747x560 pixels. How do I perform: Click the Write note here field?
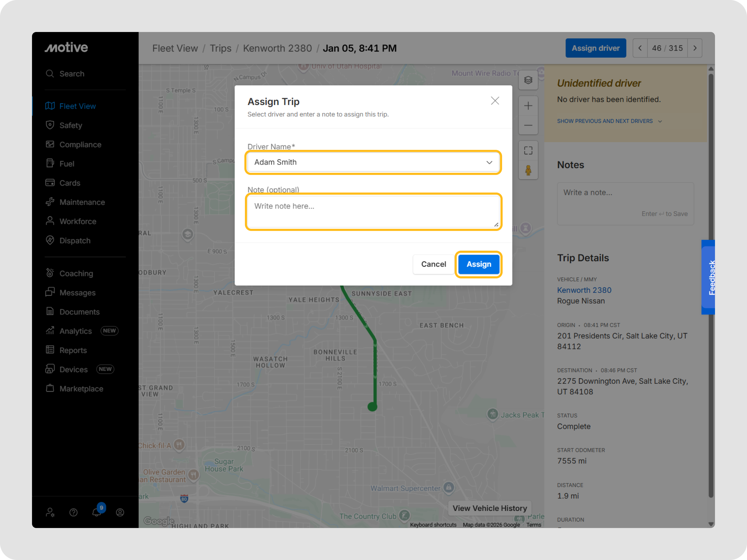coord(373,211)
